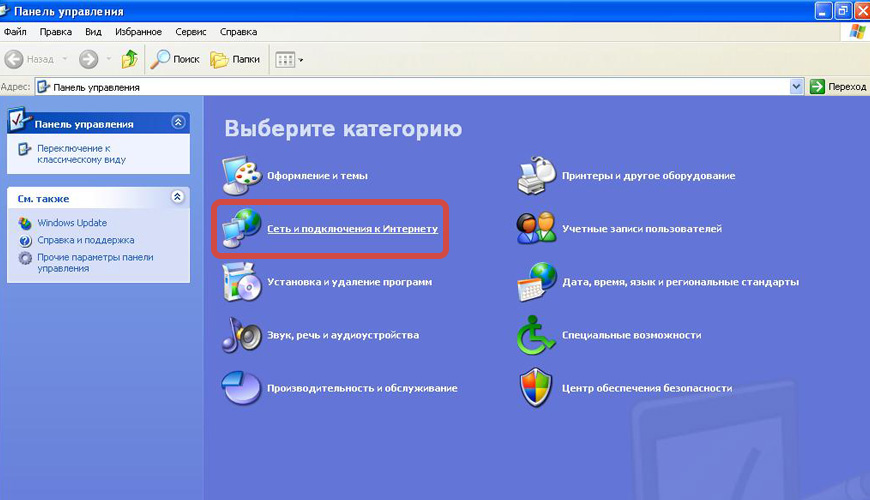Click the Переход go button
The height and width of the screenshot is (500, 870).
tap(838, 87)
